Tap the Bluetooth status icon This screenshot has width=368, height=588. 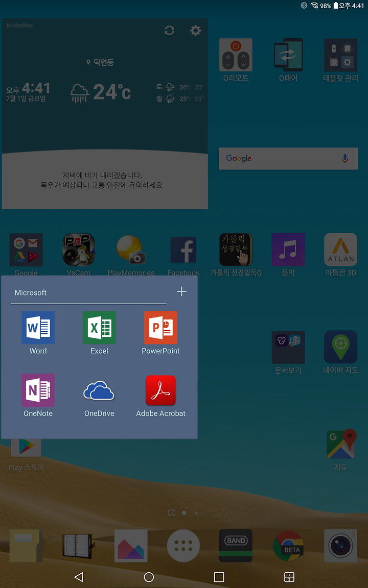[304, 5]
